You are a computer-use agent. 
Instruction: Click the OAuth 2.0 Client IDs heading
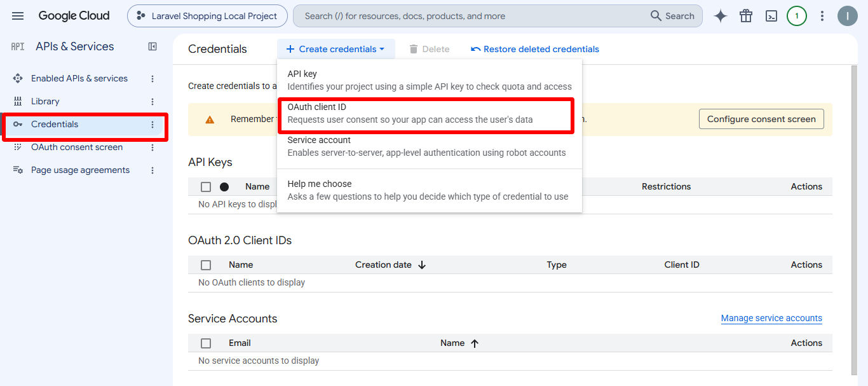240,240
